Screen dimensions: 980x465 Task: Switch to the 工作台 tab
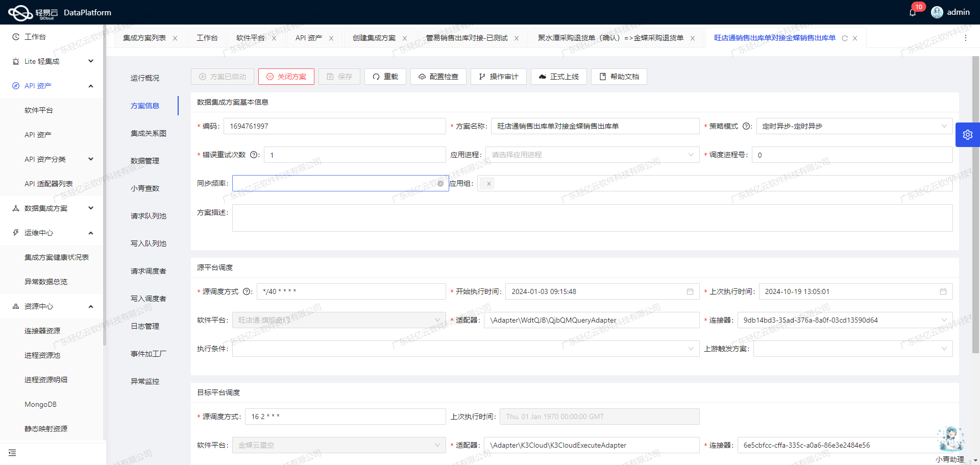coord(207,38)
